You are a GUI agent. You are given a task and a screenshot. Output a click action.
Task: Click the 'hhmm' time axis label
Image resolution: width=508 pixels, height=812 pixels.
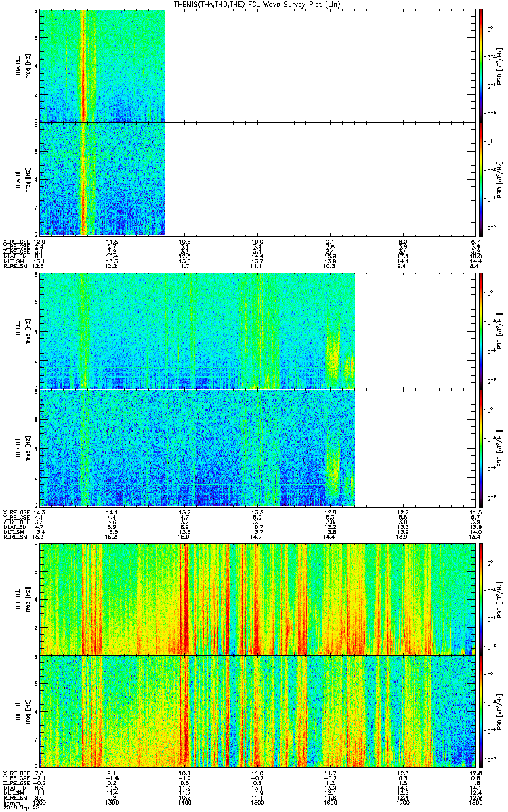coord(10,803)
